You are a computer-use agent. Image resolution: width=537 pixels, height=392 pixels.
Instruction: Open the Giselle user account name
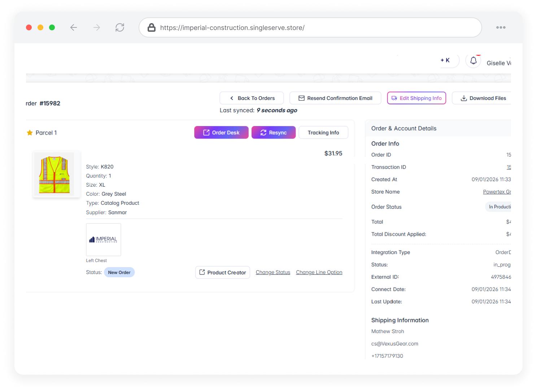coord(499,63)
